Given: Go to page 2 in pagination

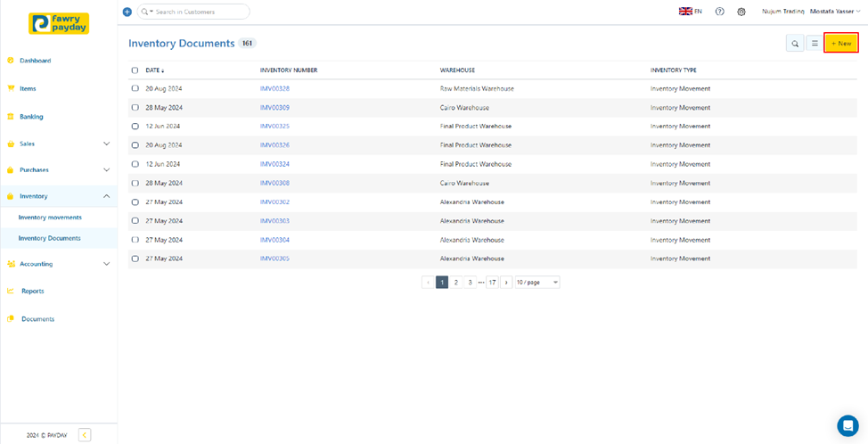Looking at the screenshot, I should click(456, 282).
